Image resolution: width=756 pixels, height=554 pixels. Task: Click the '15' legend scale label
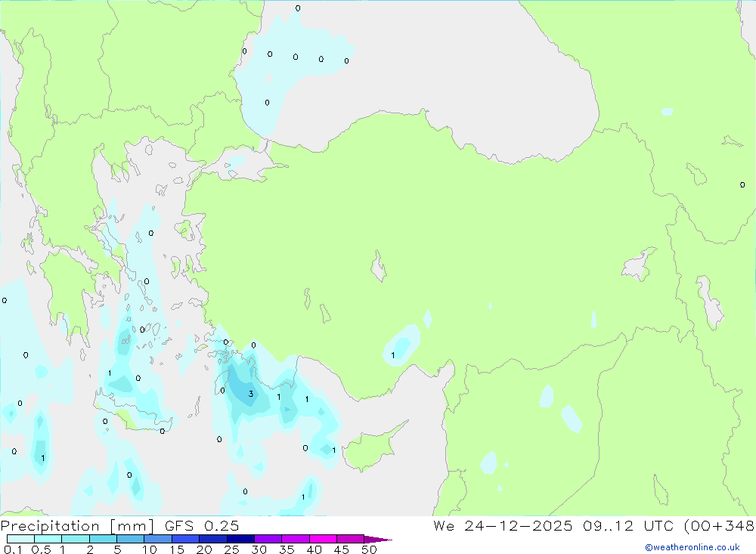[x=177, y=549]
